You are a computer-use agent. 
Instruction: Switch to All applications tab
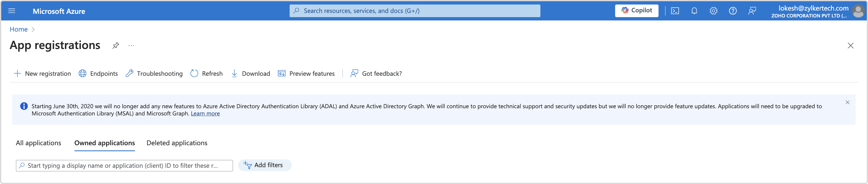(38, 143)
